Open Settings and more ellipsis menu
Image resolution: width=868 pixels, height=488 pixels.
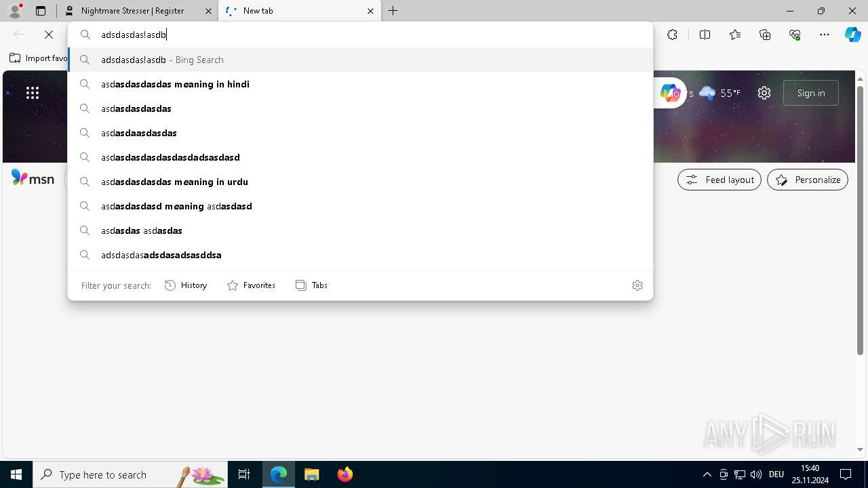[825, 35]
